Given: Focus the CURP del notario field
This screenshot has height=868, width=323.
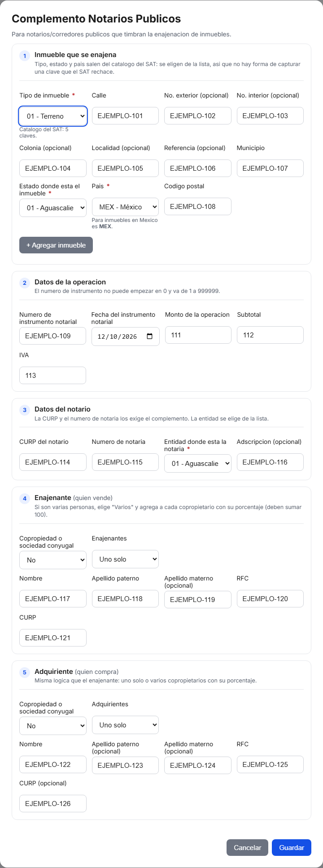Looking at the screenshot, I should click(53, 462).
